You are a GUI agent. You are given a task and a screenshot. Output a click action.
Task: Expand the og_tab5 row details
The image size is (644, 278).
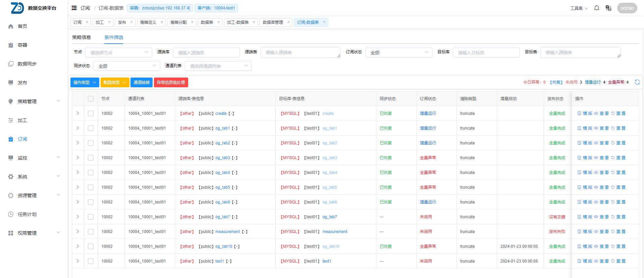(x=78, y=187)
